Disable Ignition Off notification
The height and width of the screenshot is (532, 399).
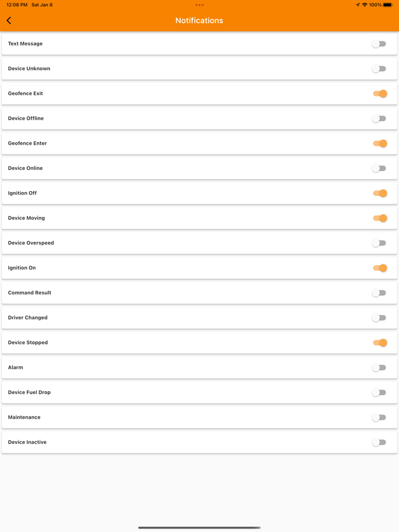click(x=380, y=193)
